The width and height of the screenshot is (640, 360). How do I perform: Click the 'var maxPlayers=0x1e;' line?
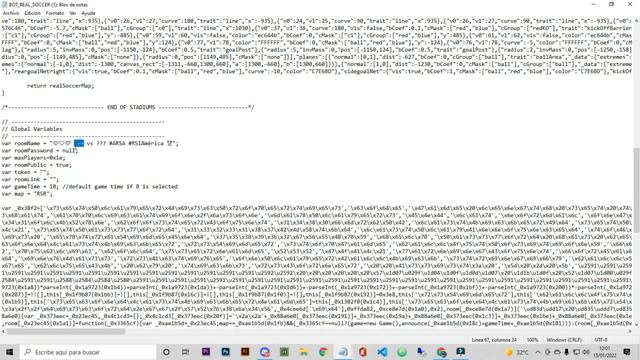coord(33,158)
